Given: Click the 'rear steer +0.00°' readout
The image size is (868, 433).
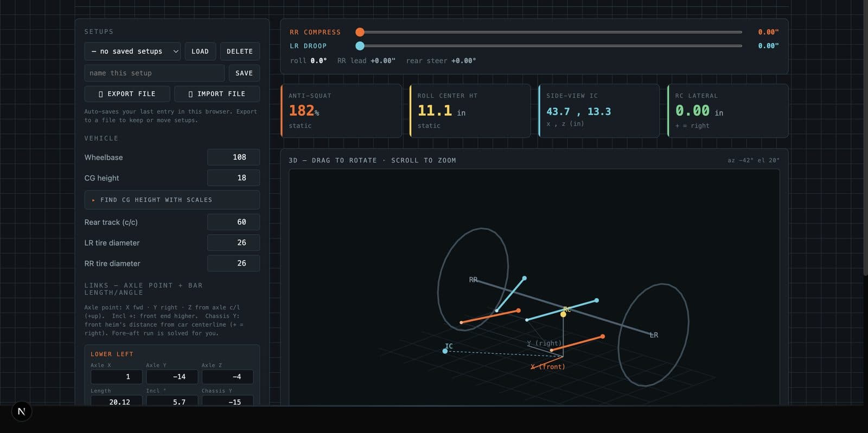Looking at the screenshot, I should (441, 61).
